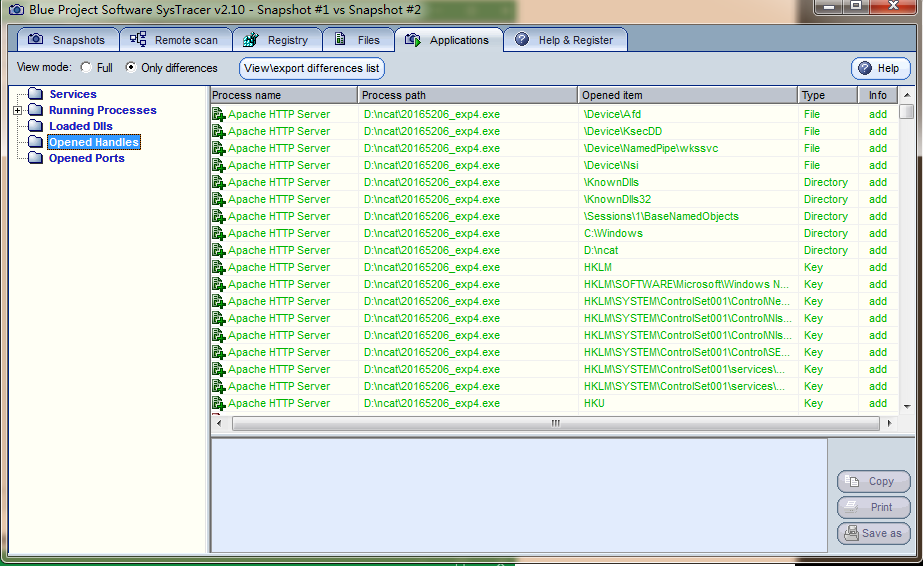Switch to the Remote scan tab

click(175, 40)
